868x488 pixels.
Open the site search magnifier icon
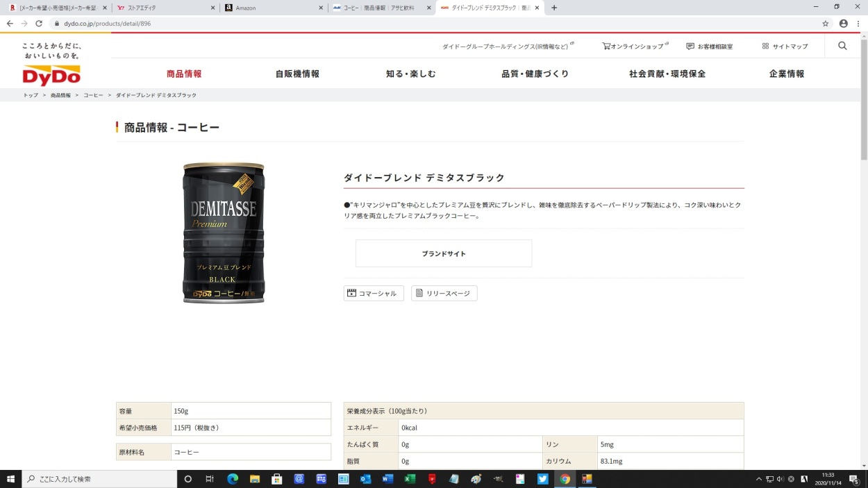point(842,46)
